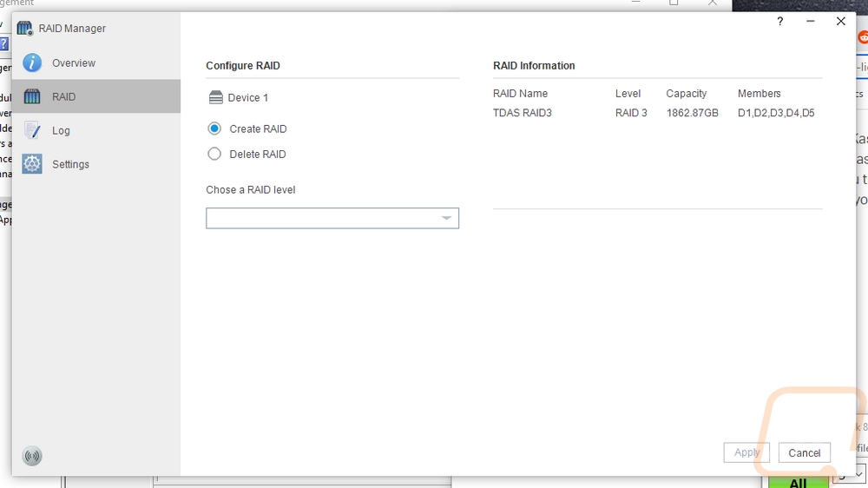Click the Device 1 label
Image resolution: width=868 pixels, height=488 pixels.
point(248,97)
